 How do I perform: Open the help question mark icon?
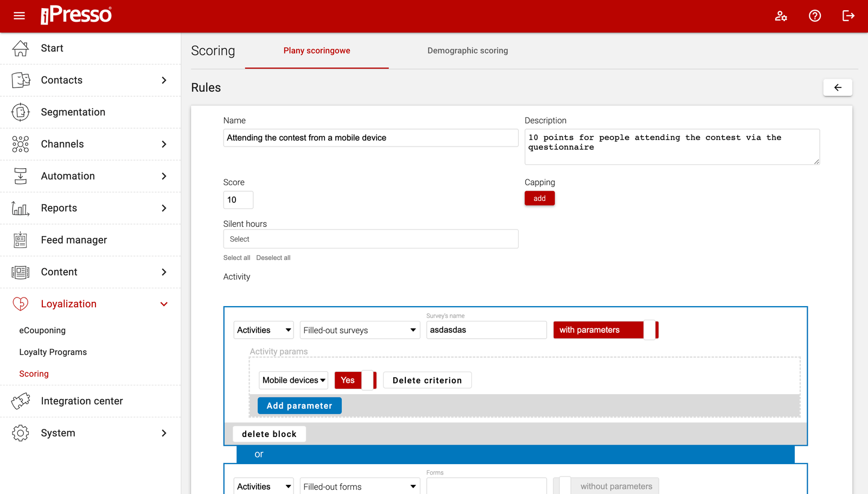814,16
